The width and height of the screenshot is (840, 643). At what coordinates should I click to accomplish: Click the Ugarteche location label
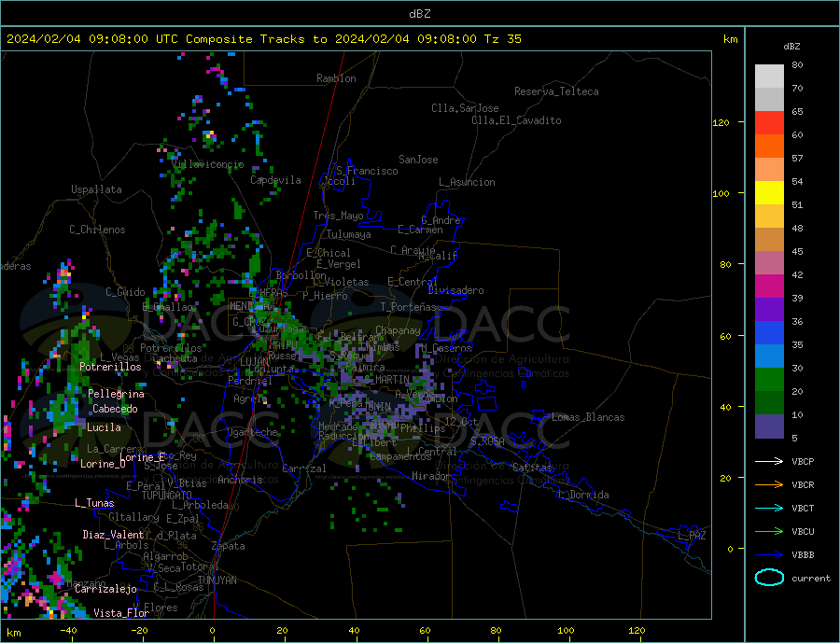[x=252, y=432]
